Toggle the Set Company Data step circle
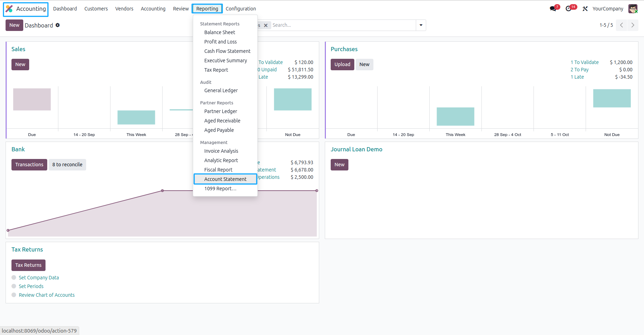 coord(14,278)
